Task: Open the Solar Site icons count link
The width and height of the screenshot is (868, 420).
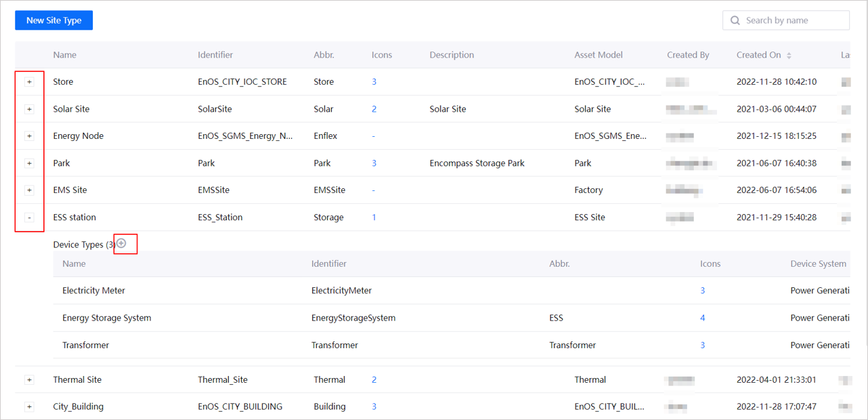Action: click(374, 109)
